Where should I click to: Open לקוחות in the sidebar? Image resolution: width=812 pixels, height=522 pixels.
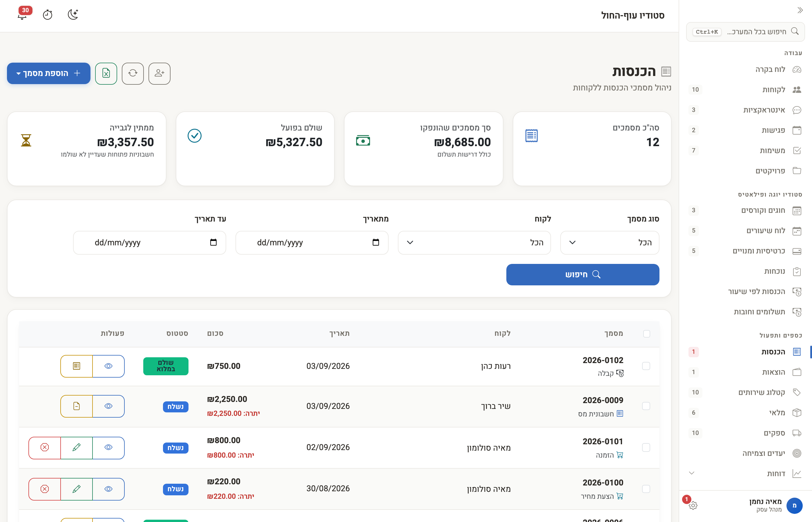(745, 90)
